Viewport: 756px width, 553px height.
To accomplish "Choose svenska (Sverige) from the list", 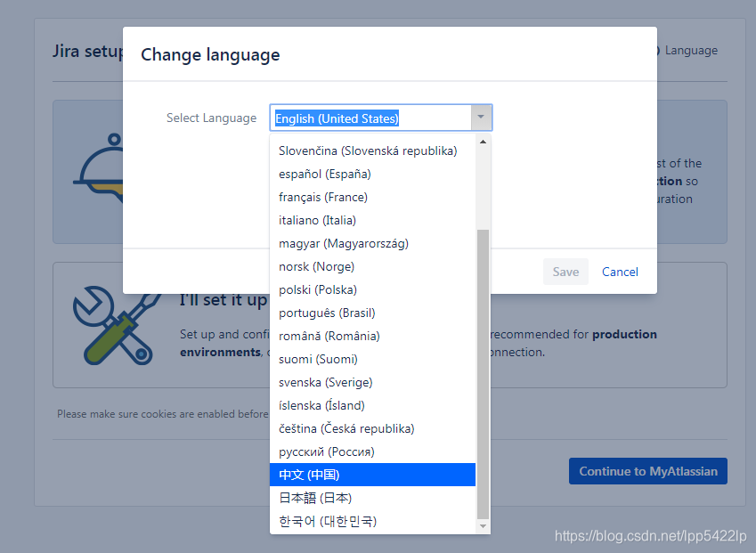I will pyautogui.click(x=373, y=382).
